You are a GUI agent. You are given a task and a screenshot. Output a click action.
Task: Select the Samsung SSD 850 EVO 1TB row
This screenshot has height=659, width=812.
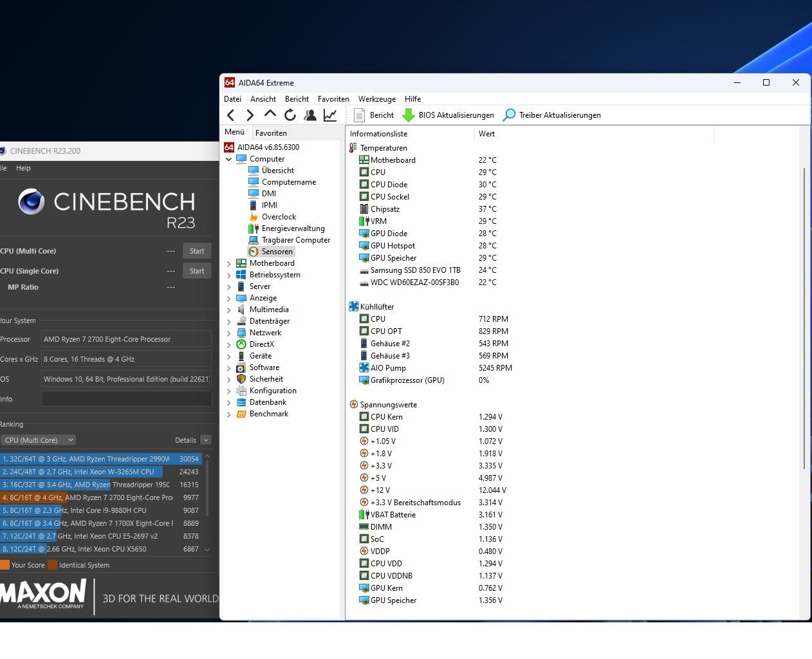(428, 270)
